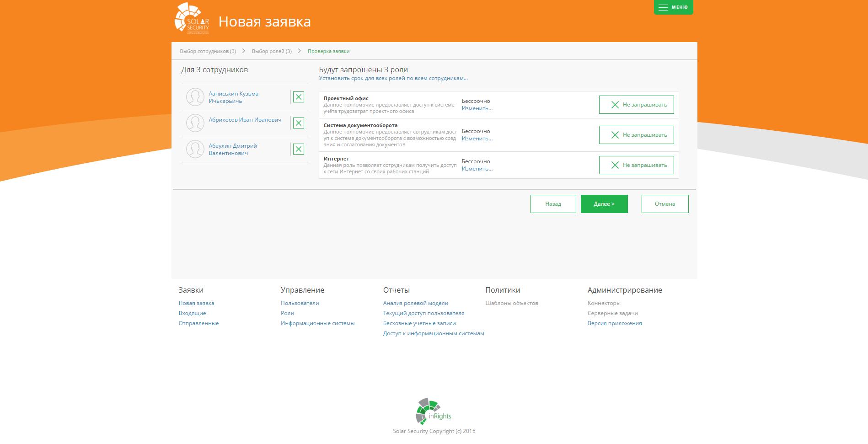Open employee Абрикосов Иван Иванович profile
This screenshot has width=868, height=444.
pyautogui.click(x=245, y=120)
